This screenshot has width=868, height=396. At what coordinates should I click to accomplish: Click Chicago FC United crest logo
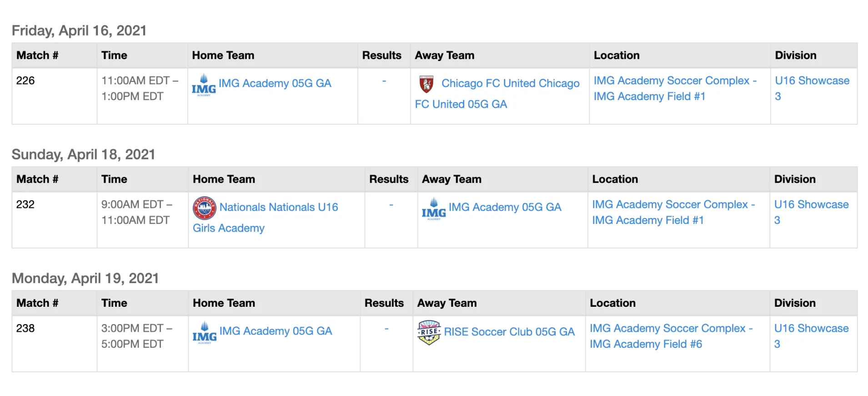(426, 84)
